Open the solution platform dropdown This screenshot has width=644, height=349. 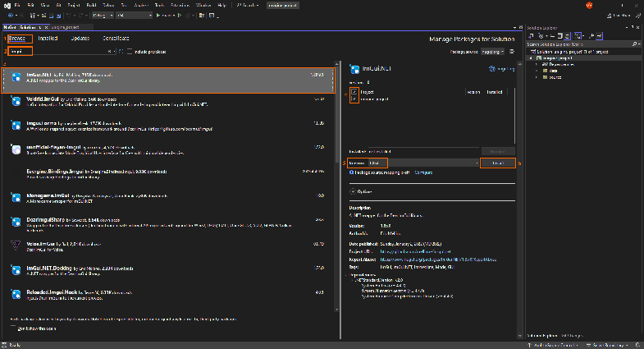click(x=134, y=16)
